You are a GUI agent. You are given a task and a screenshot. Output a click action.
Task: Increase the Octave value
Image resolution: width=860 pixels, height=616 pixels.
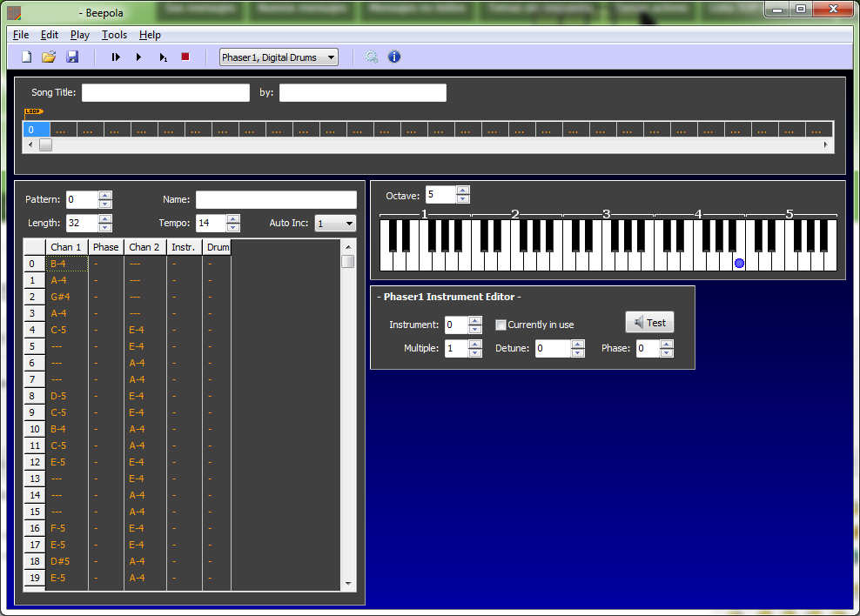[463, 191]
